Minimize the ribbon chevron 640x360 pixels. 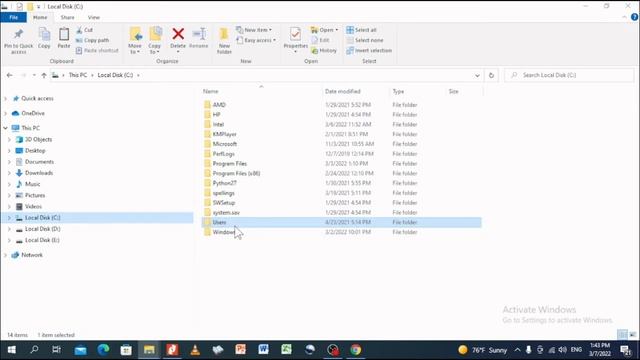pos(624,17)
